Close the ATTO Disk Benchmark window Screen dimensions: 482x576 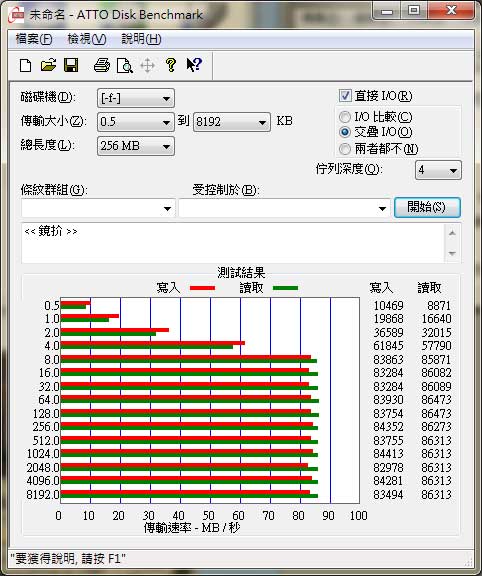tap(451, 11)
